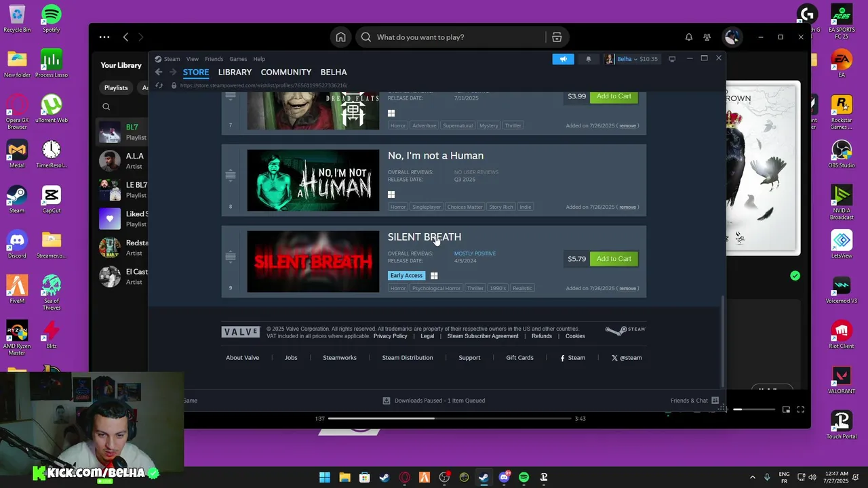The width and height of the screenshot is (868, 488).
Task: Remove SILENT BREATH from wishlist
Action: point(627,288)
